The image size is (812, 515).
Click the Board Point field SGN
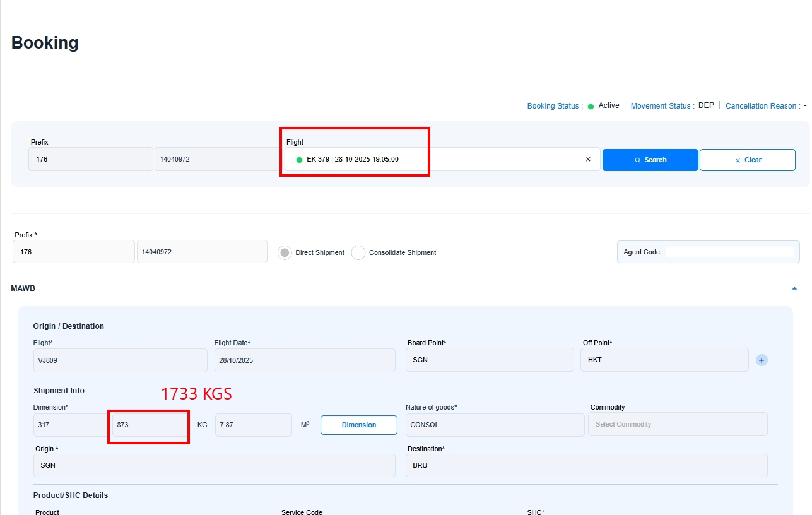tap(489, 360)
